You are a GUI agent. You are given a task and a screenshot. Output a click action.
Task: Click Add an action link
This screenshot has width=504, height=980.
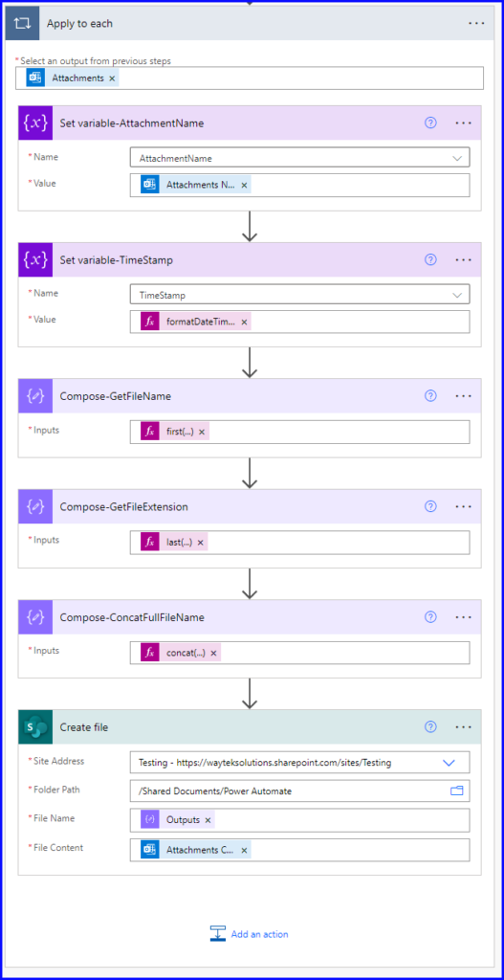tap(250, 934)
